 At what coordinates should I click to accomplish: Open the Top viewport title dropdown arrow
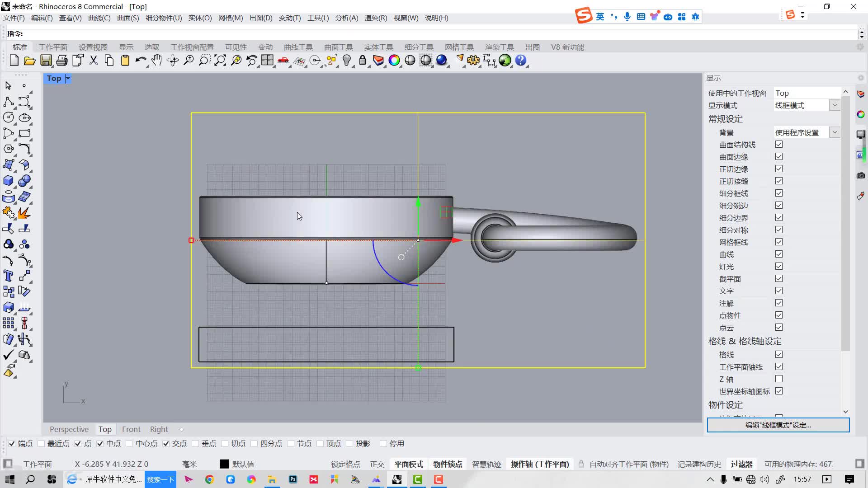(x=68, y=79)
